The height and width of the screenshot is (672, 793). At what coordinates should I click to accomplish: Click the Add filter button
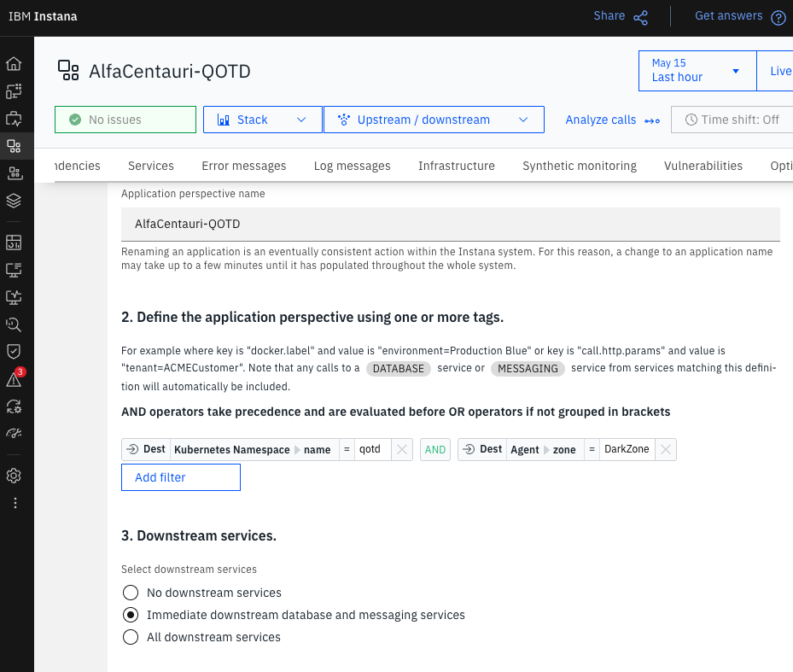(181, 477)
